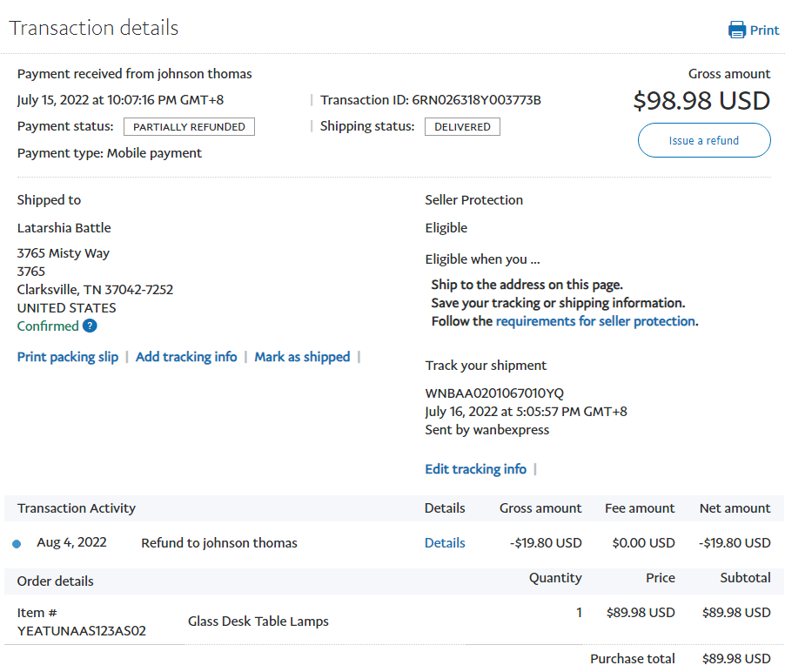
Task: Click the DELIVERED shipping status badge
Action: coord(462,127)
